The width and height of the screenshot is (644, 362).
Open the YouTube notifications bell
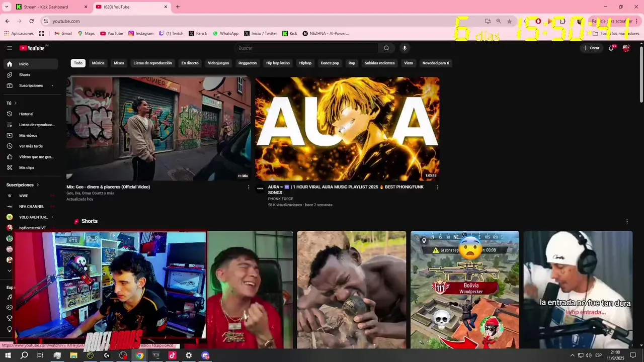tap(611, 48)
